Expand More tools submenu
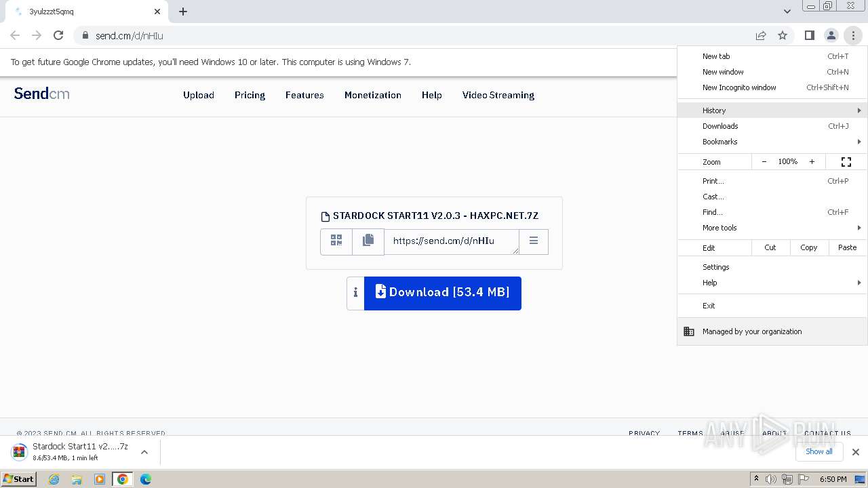This screenshot has height=488, width=868. click(772, 228)
